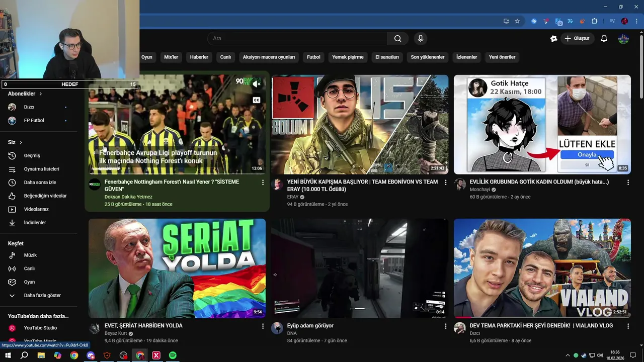Open the Gotik Hatçe video thumbnail
Viewport: 644px width, 362px height.
point(542,125)
